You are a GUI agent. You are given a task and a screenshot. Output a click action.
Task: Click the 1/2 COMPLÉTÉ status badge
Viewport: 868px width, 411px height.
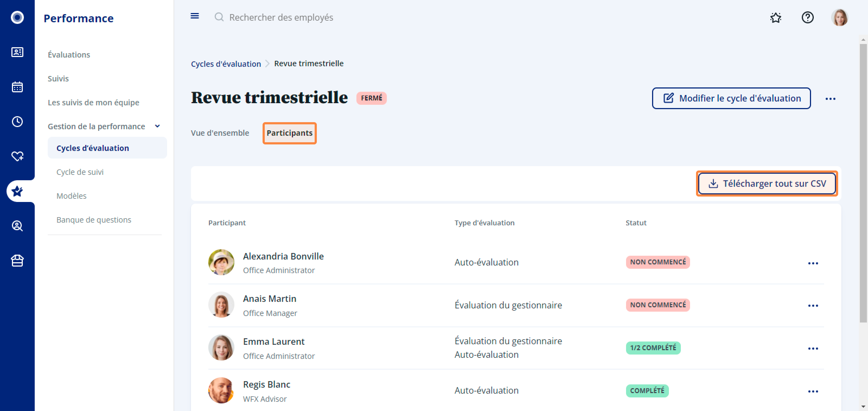[653, 348]
